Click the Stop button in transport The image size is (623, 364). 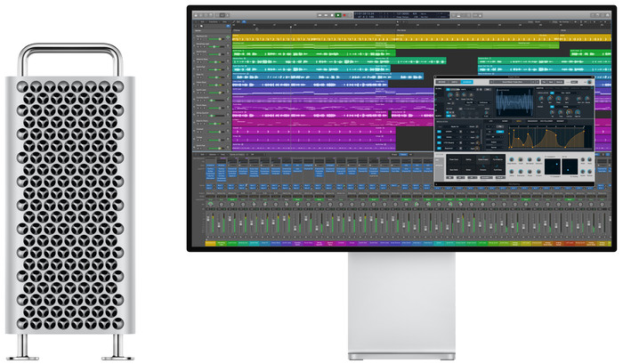[332, 15]
